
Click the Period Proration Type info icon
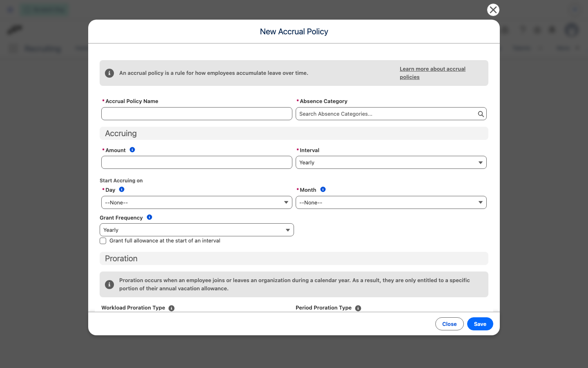pyautogui.click(x=358, y=308)
